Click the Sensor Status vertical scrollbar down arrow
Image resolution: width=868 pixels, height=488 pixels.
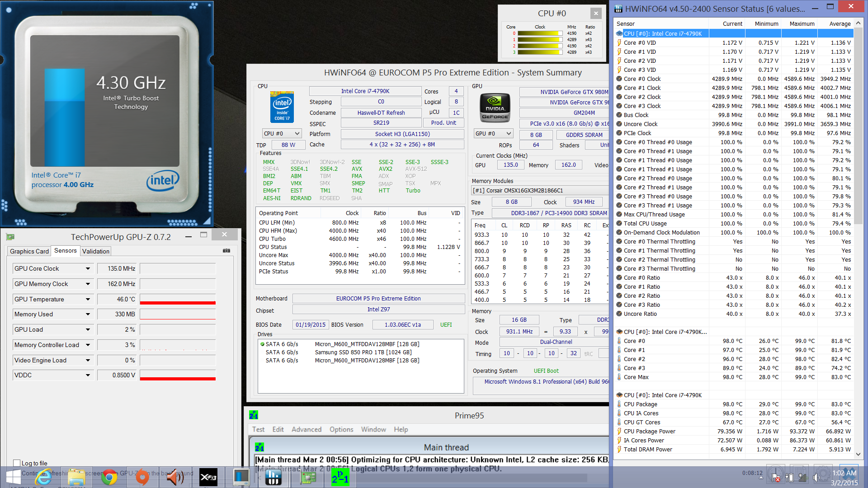coord(858,455)
